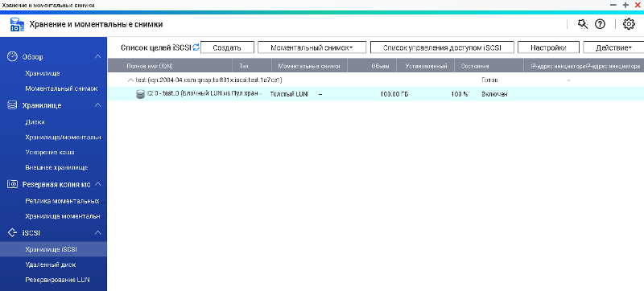This screenshot has width=644, height=291.
Task: Collapse the test iSCSI target row
Action: (x=130, y=80)
